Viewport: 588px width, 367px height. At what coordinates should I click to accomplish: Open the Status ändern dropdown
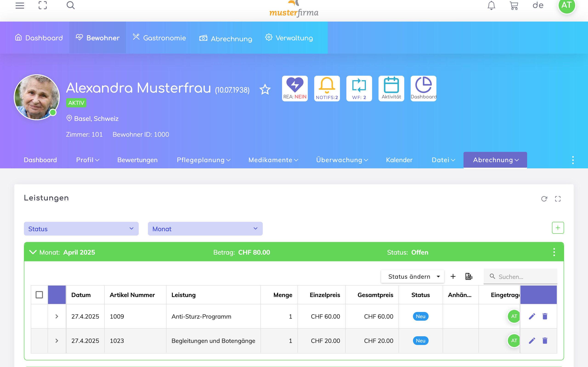click(412, 276)
